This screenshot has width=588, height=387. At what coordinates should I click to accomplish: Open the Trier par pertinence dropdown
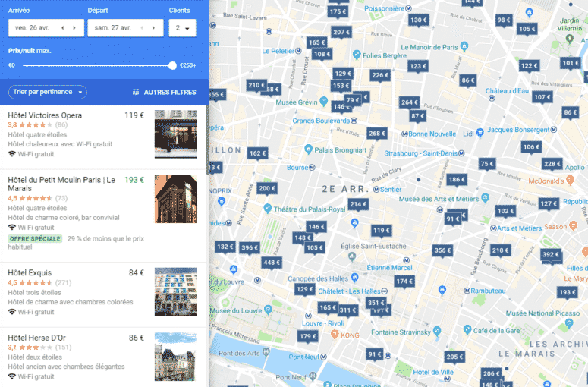[x=48, y=92]
